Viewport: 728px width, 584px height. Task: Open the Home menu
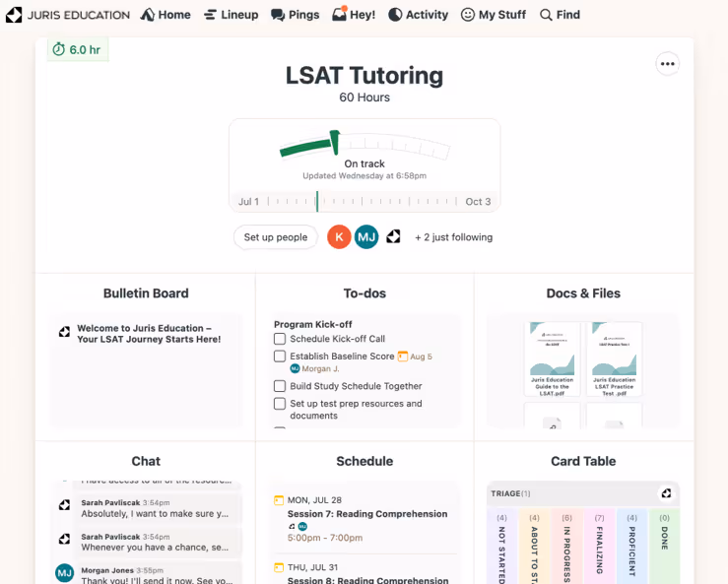(165, 15)
